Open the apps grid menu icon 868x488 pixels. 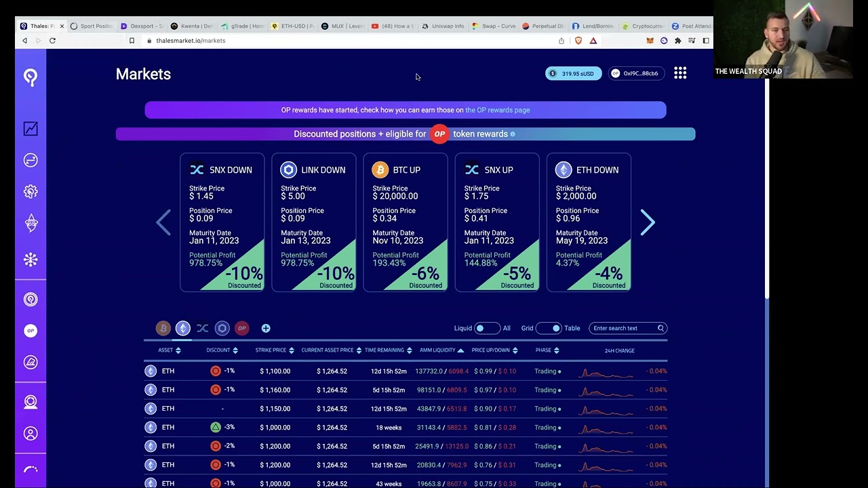(x=680, y=73)
